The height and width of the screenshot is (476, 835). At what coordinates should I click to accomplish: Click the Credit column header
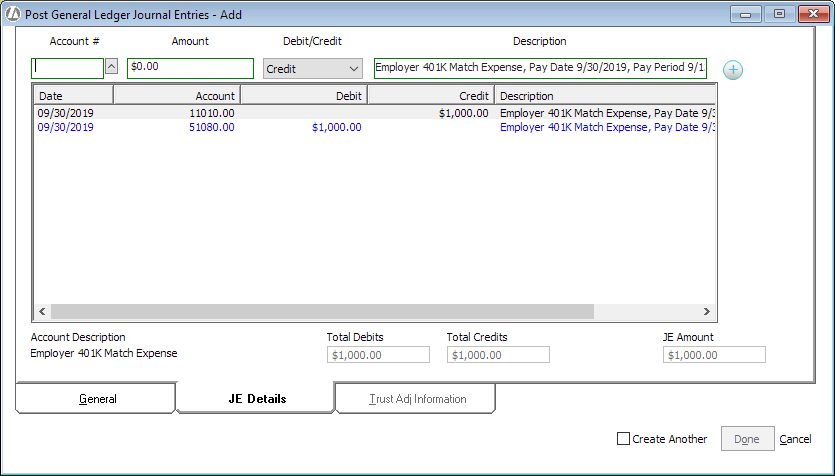[x=430, y=96]
